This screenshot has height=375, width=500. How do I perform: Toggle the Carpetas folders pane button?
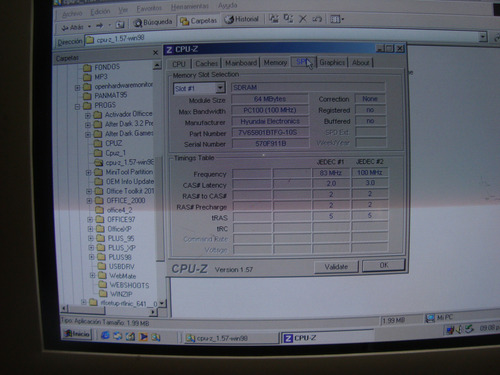pos(198,21)
